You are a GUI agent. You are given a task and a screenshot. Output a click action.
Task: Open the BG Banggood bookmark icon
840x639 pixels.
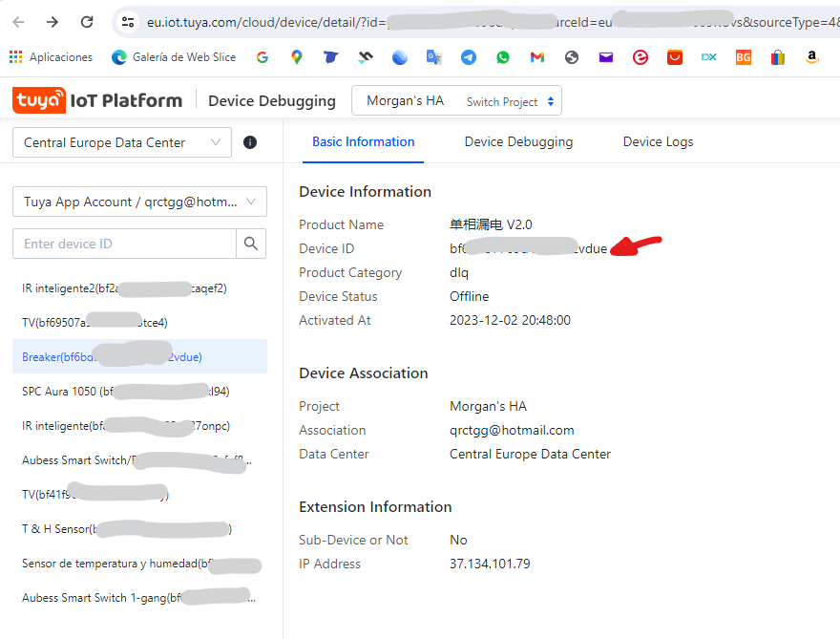[743, 57]
